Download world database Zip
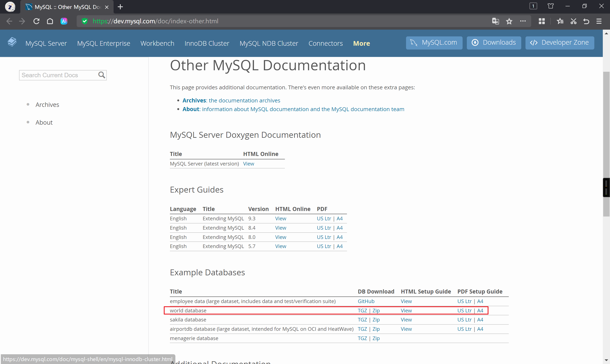The image size is (610, 364). (376, 310)
